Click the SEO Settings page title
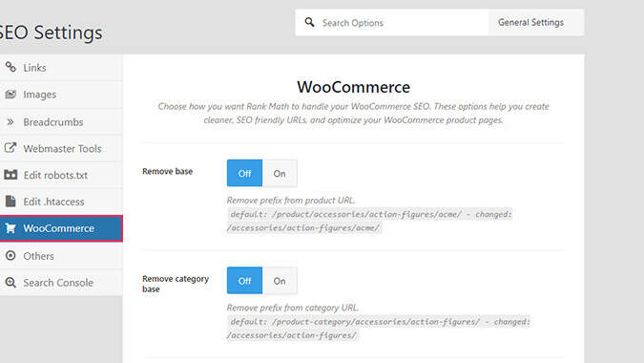The height and width of the screenshot is (363, 644). tap(51, 32)
